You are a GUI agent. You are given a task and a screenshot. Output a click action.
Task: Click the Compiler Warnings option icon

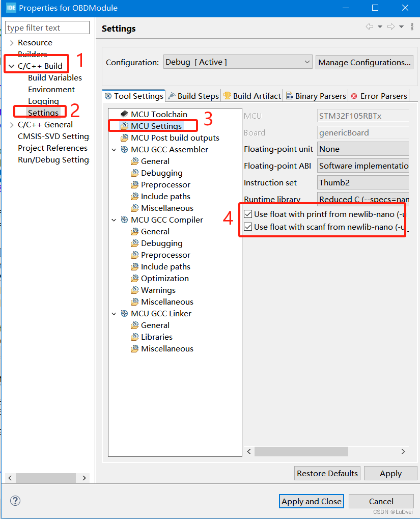[x=135, y=290]
